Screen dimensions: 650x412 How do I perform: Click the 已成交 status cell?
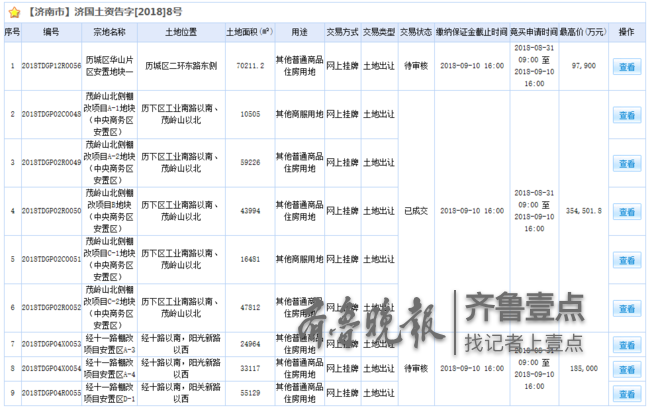click(415, 211)
